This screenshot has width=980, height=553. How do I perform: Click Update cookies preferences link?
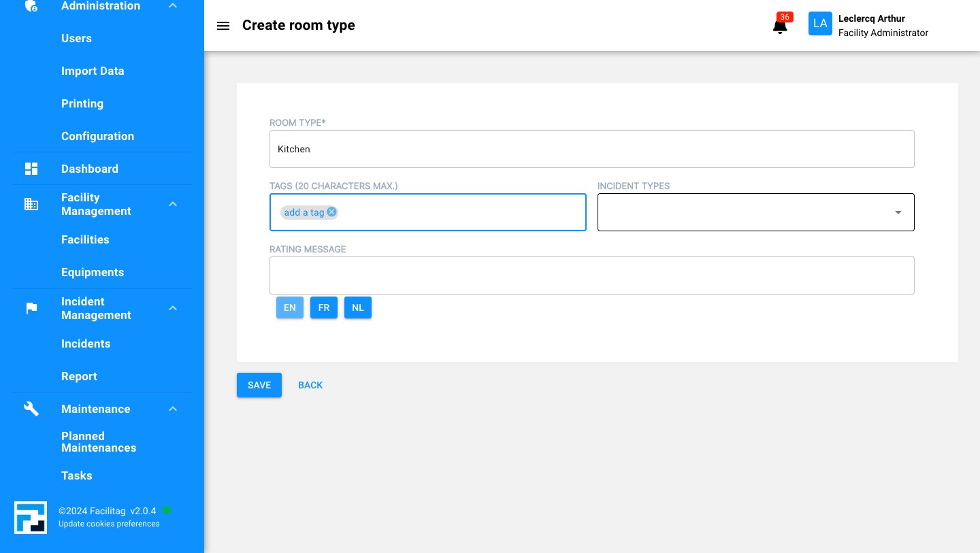point(109,524)
